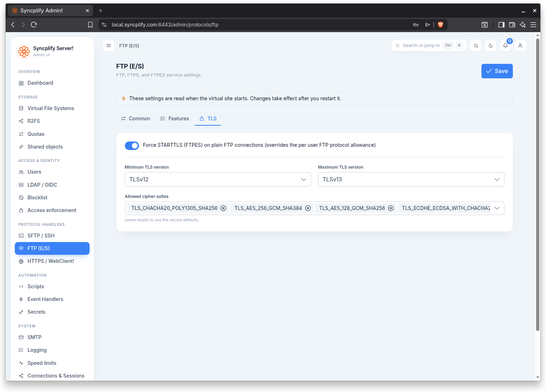Click the Save button

click(x=497, y=71)
